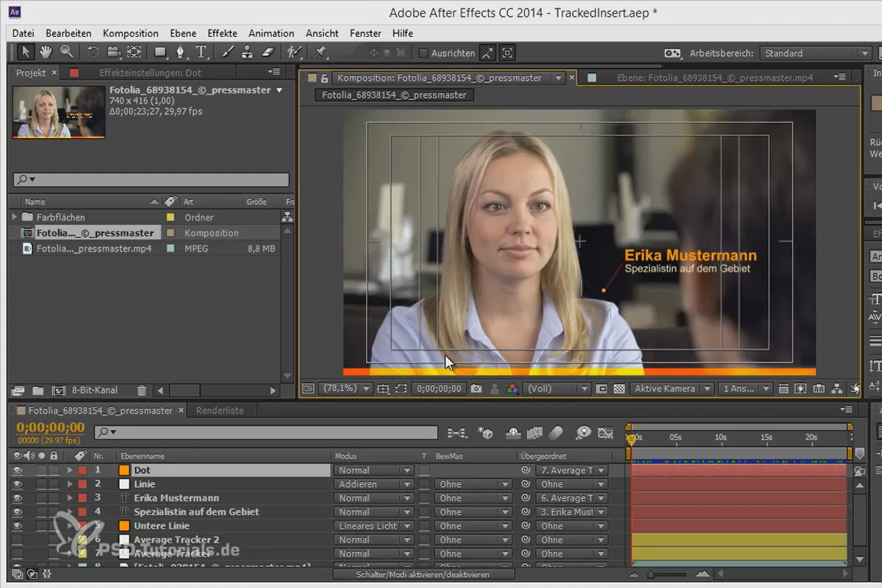Switch to the Effekteinstellungen: Dot tab
882x588 pixels.
click(151, 73)
